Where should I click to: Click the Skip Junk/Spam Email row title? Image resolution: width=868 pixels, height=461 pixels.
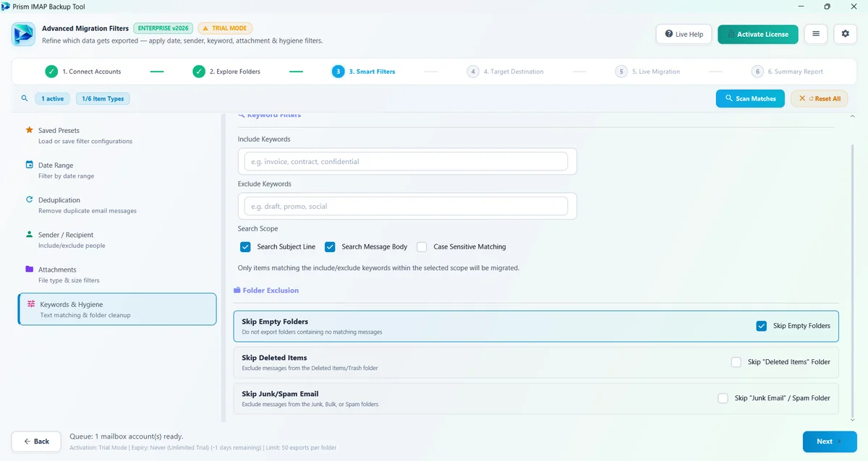click(x=280, y=394)
